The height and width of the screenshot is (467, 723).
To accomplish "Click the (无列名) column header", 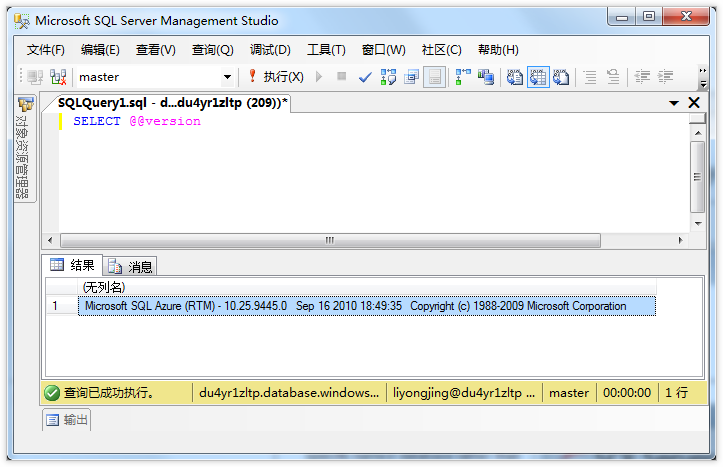I will [x=367, y=287].
